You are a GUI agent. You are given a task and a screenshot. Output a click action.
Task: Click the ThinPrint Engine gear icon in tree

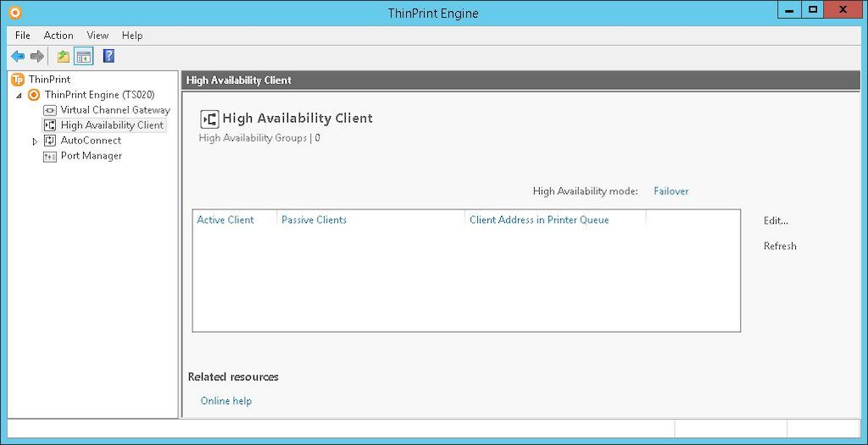pos(34,95)
